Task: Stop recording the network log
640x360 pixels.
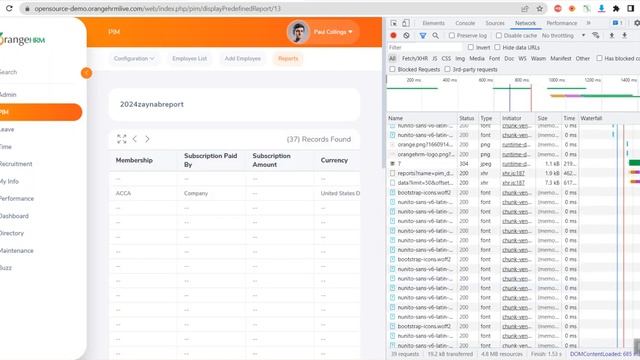Action: (393, 36)
